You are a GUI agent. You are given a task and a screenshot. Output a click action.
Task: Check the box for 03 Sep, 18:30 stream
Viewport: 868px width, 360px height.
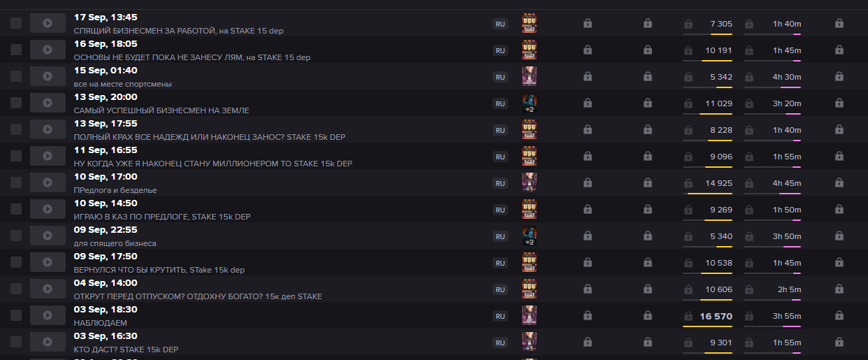pyautogui.click(x=16, y=315)
